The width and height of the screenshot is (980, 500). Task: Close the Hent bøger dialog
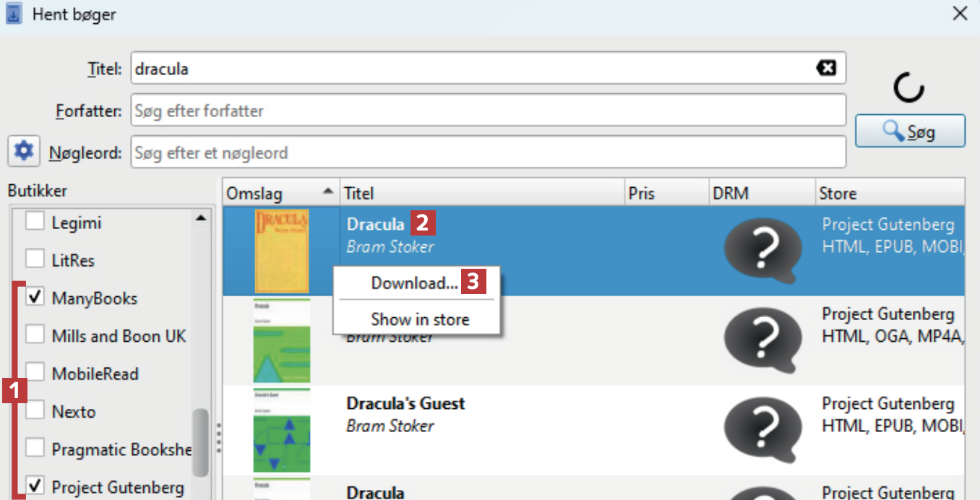tap(959, 14)
